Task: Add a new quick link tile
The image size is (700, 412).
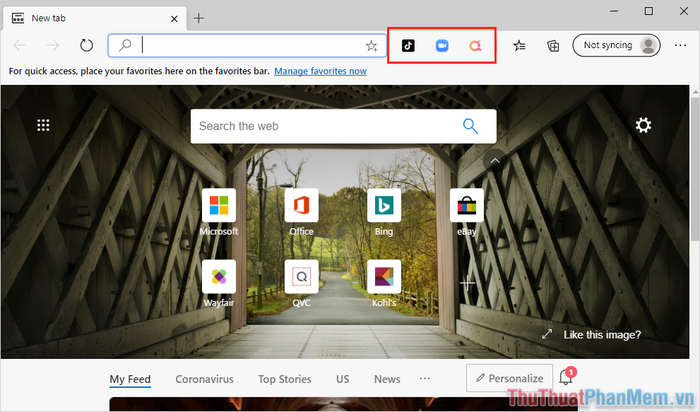Action: pos(467,283)
